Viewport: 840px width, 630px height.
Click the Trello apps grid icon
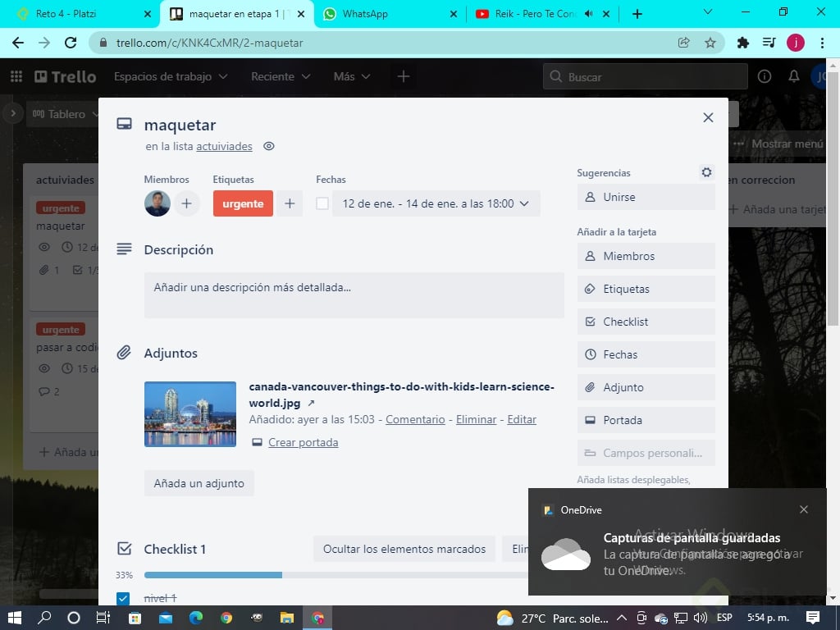coord(16,76)
